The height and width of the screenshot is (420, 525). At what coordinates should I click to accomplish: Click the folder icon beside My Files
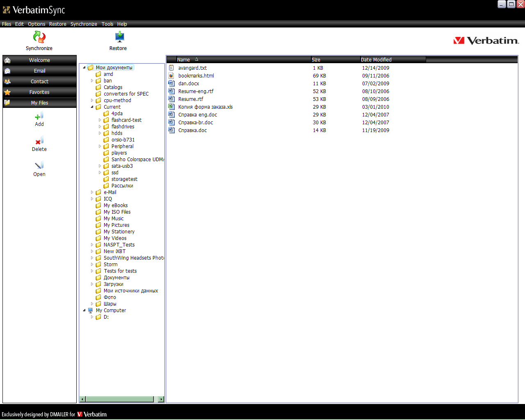click(x=7, y=103)
